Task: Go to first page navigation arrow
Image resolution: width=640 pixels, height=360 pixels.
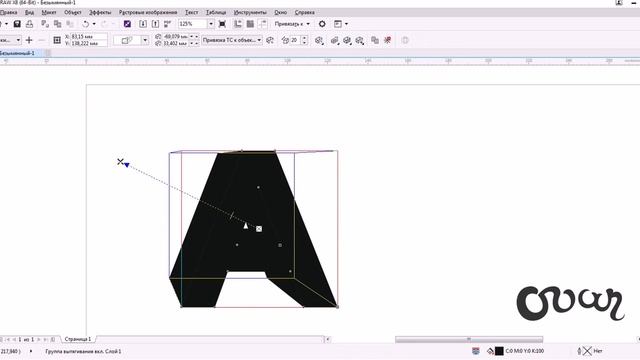Action: tap(8, 340)
